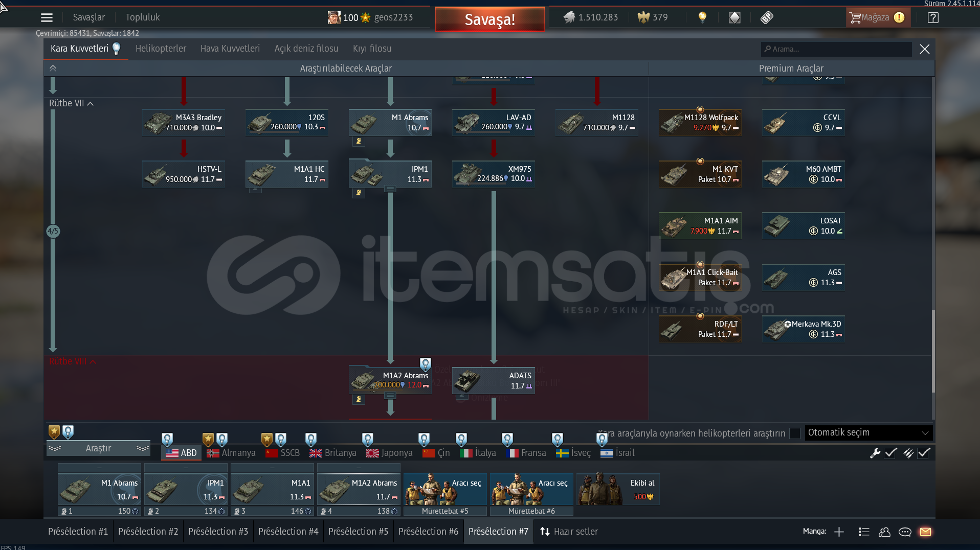Open the Topluluk menu

(143, 17)
